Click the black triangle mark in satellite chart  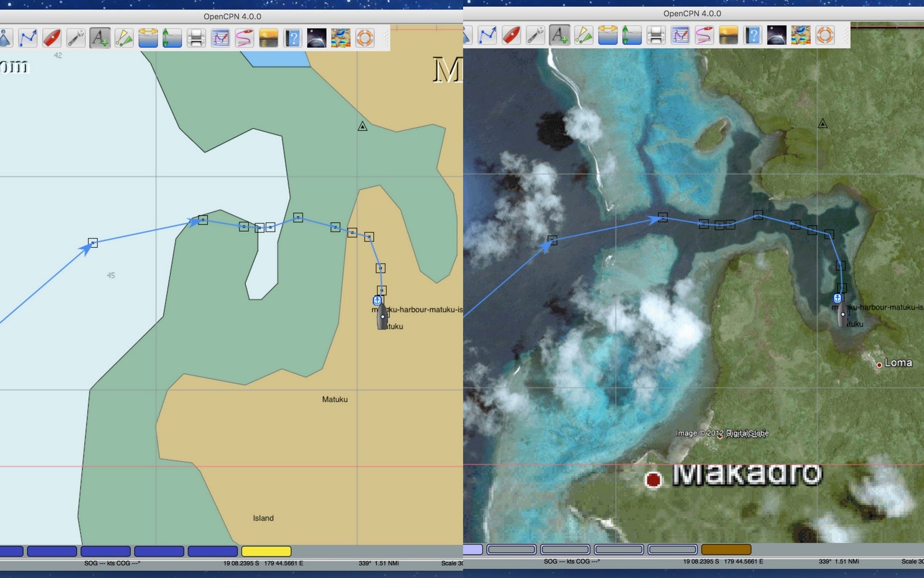coord(823,123)
